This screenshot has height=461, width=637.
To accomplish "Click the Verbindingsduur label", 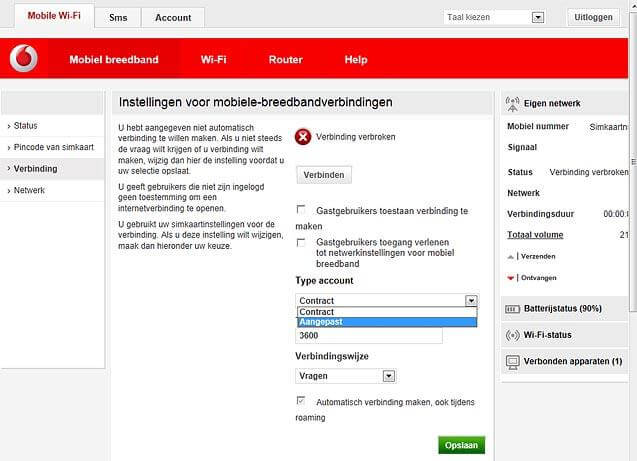I will [x=540, y=214].
